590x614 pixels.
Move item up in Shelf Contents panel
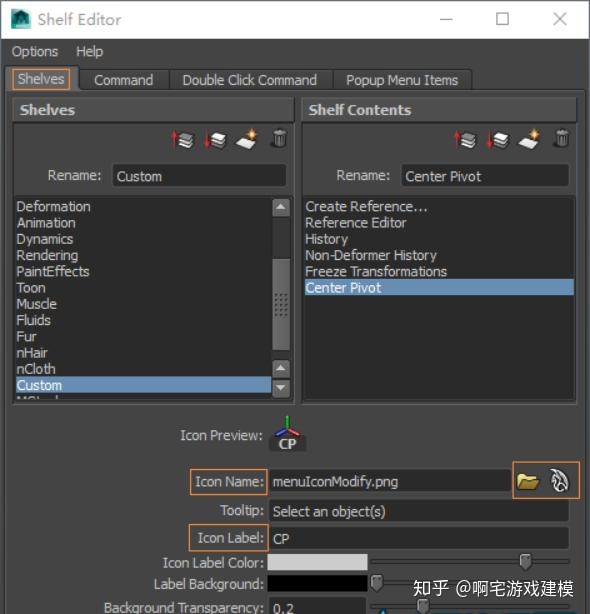465,139
